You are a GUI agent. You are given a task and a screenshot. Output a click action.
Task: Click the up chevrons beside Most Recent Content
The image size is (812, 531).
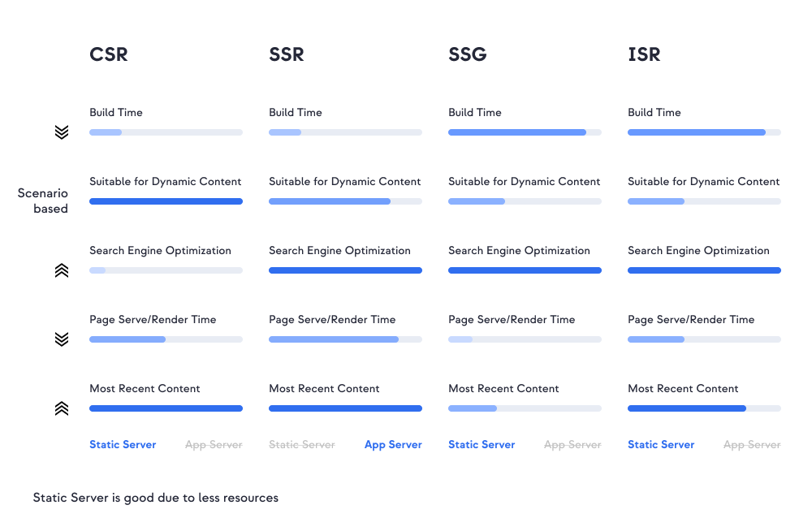pyautogui.click(x=62, y=408)
